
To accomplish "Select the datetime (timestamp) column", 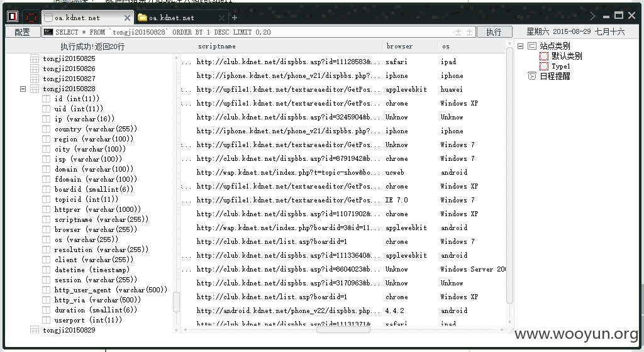I will coord(92,270).
